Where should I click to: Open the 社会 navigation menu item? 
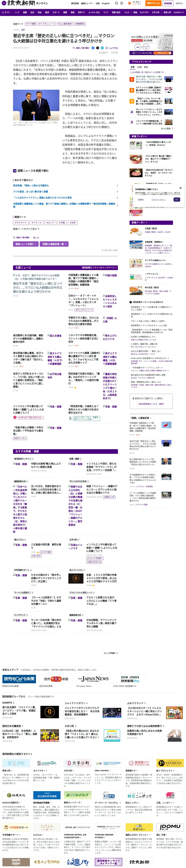(32, 12)
